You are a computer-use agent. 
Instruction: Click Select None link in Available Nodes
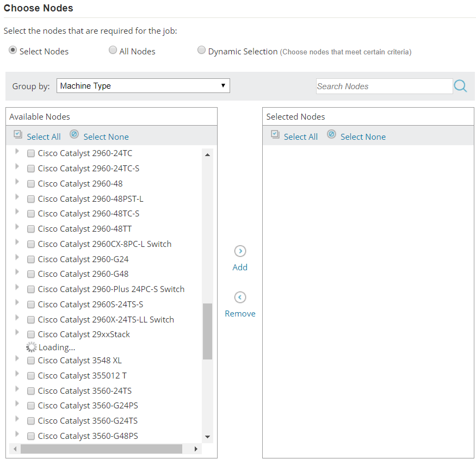pos(106,137)
